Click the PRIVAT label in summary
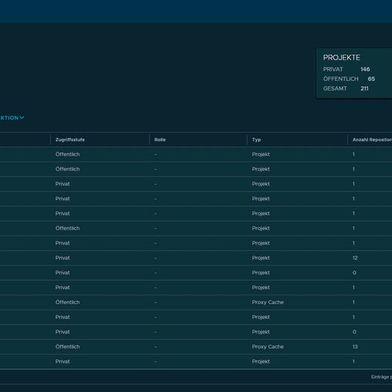Image resolution: width=392 pixels, height=392 pixels. point(333,69)
